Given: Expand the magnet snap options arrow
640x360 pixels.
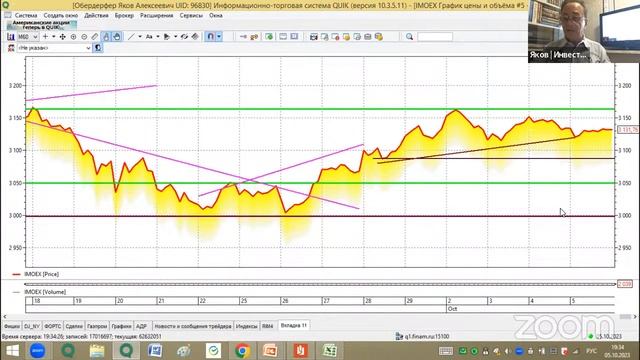Looking at the screenshot, I should point(219,37).
